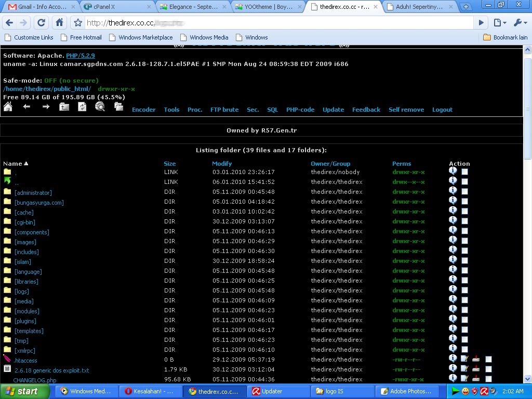Viewport: 532px width, 399px height.
Task: Download the 2.6.18 generic dos exploit.txt file
Action: pyautogui.click(x=476, y=368)
